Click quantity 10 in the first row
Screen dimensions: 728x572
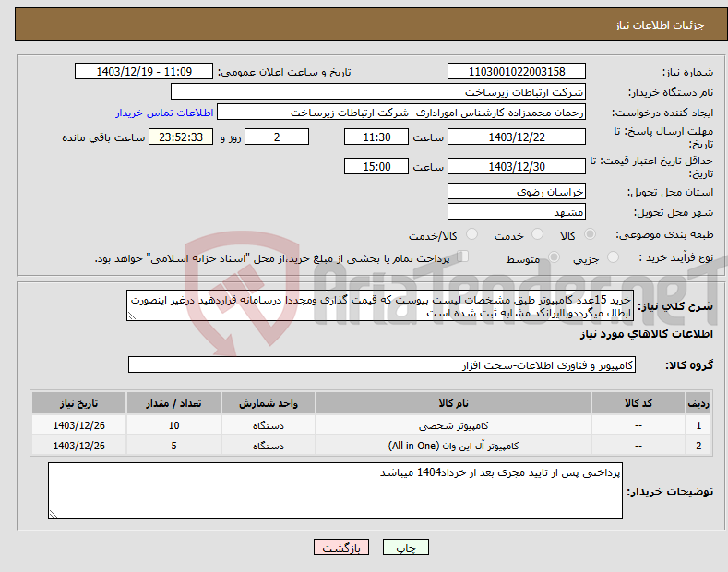tap(173, 425)
